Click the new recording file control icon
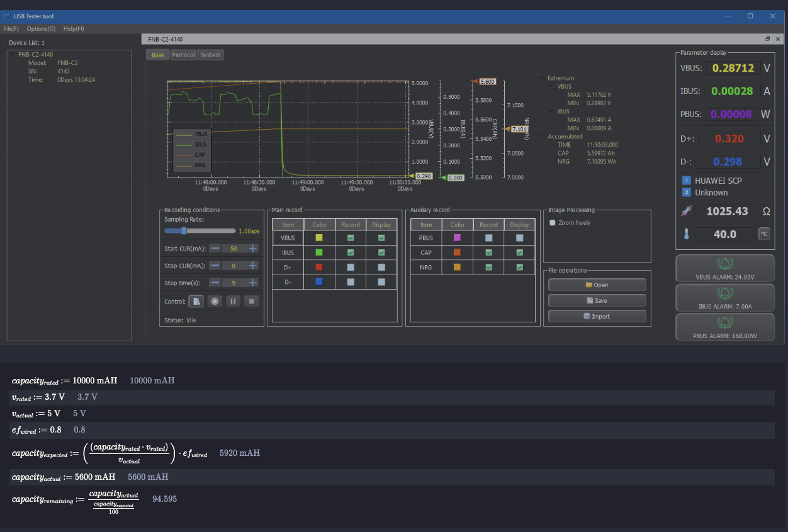Image resolution: width=788 pixels, height=532 pixels. pyautogui.click(x=196, y=302)
